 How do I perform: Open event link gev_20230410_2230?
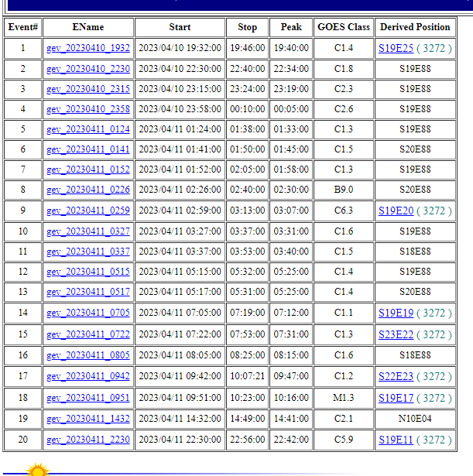[x=88, y=69]
